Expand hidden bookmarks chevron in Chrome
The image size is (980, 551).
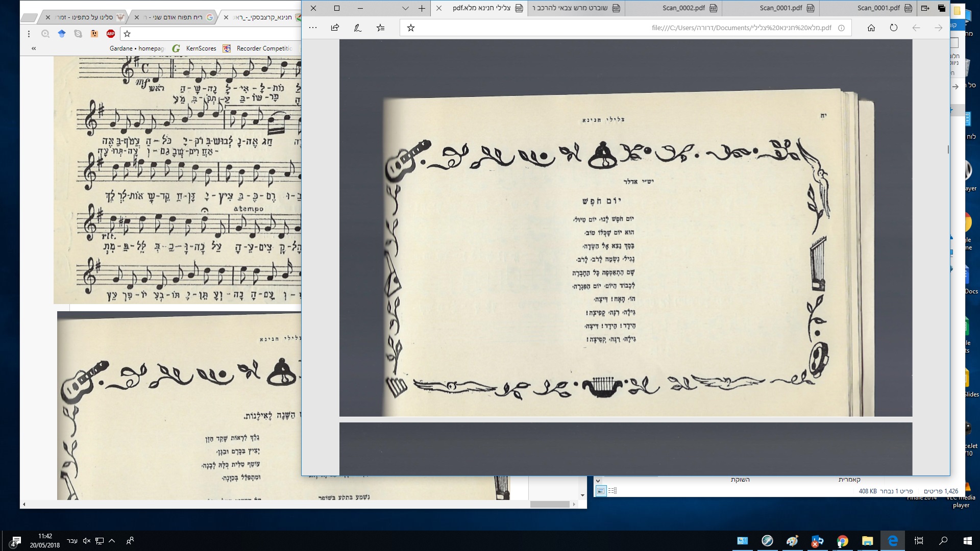pyautogui.click(x=34, y=48)
